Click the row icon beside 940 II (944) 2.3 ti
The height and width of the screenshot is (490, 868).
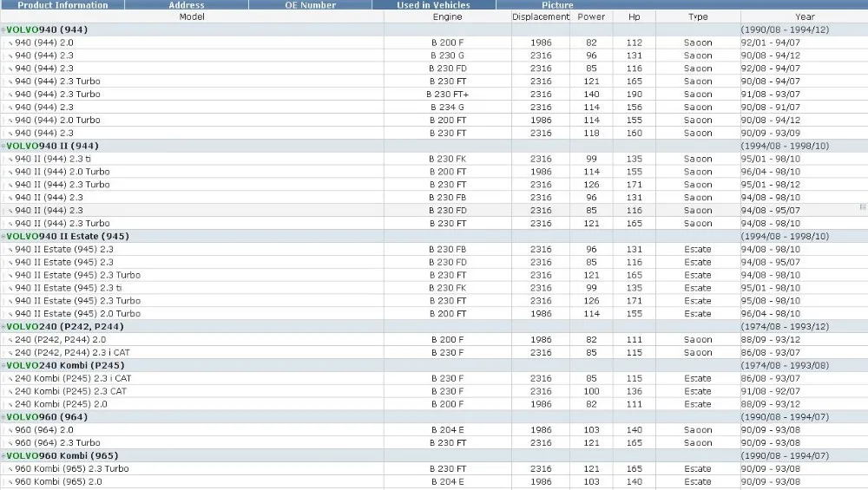[x=10, y=160]
